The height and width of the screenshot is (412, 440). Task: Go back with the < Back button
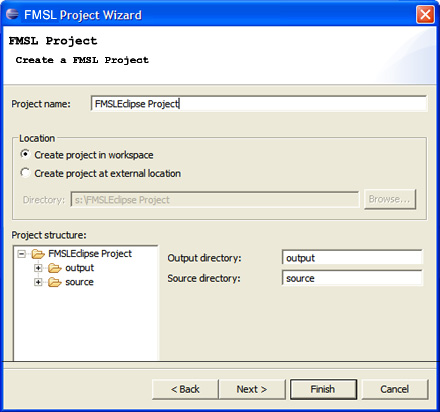click(185, 389)
